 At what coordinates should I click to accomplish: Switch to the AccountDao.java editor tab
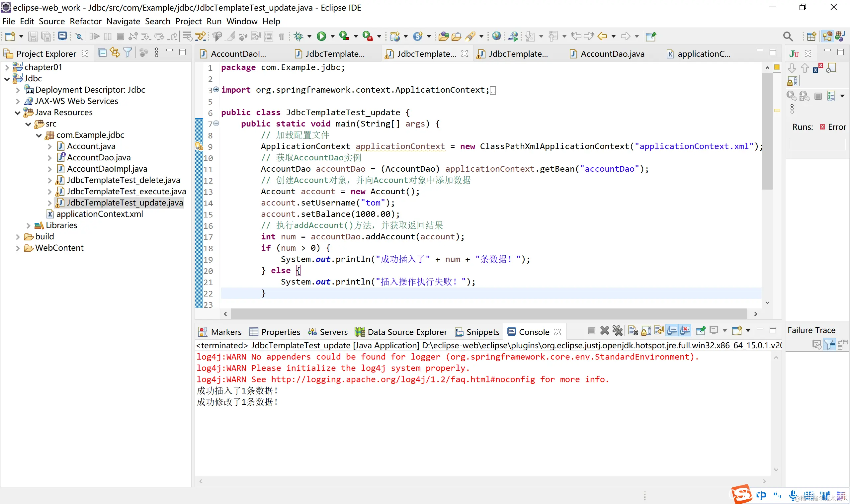(x=612, y=54)
